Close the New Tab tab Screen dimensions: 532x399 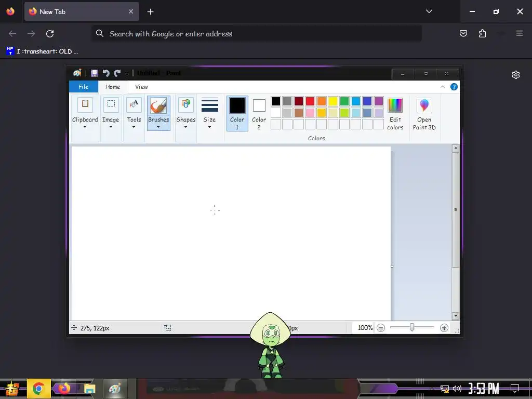131,11
